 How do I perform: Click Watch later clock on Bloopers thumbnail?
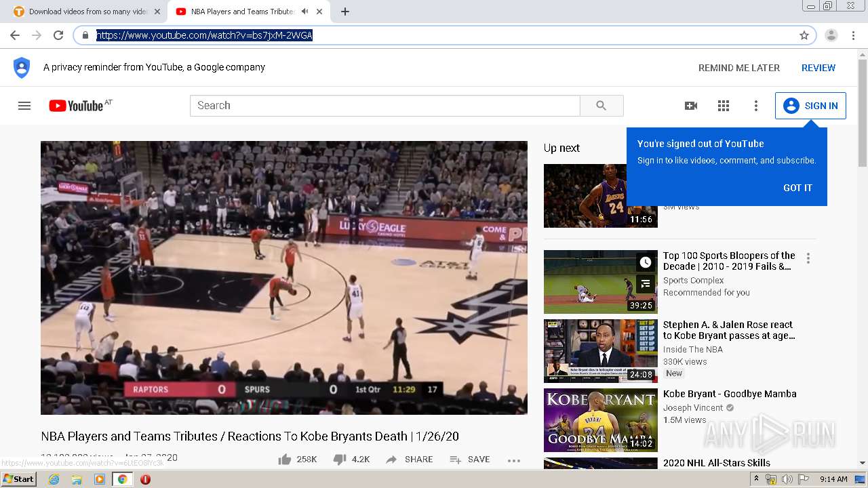pyautogui.click(x=646, y=262)
